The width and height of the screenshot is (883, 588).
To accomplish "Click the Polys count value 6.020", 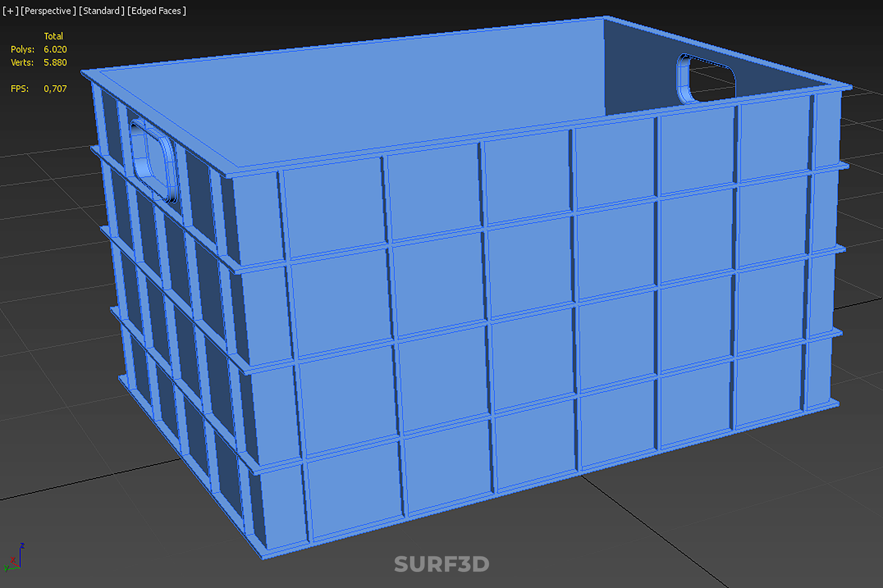I will point(55,49).
